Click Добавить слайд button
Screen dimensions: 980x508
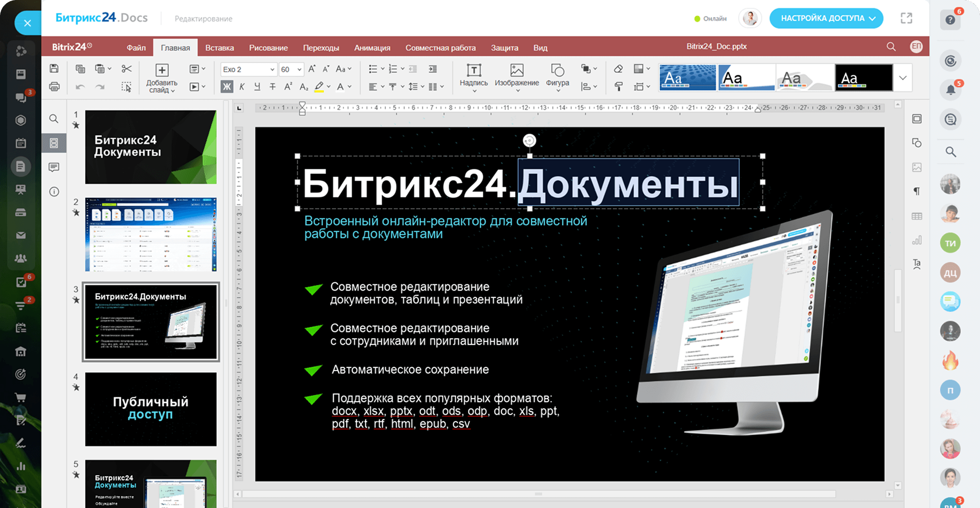pyautogui.click(x=161, y=77)
